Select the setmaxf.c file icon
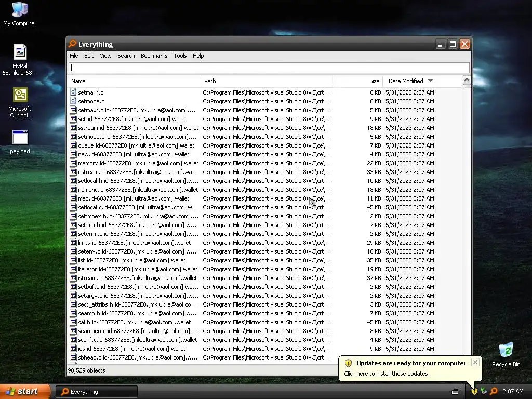Image resolution: width=532 pixels, height=399 pixels. tap(73, 92)
